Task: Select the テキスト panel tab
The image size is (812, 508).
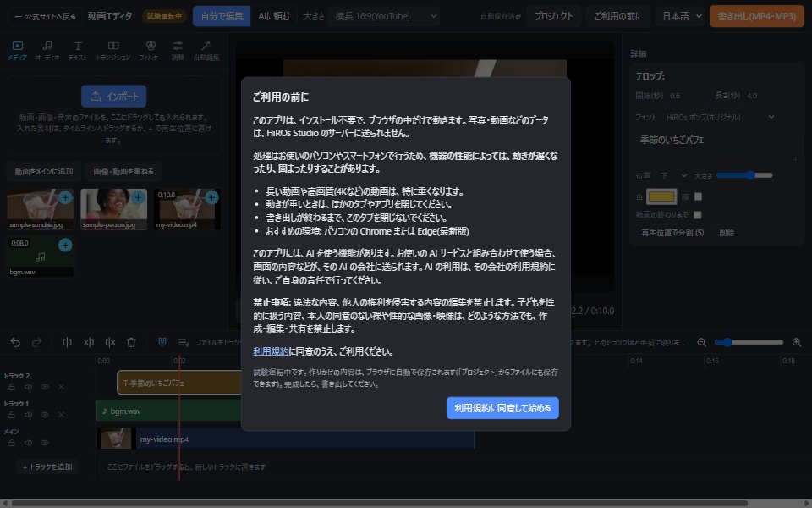Action: coord(78,51)
